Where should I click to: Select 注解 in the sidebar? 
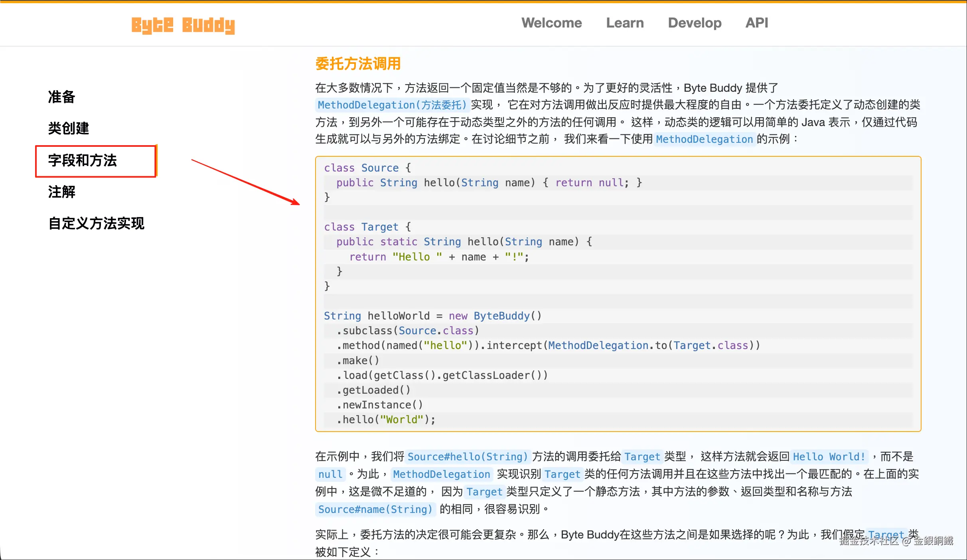pos(61,192)
